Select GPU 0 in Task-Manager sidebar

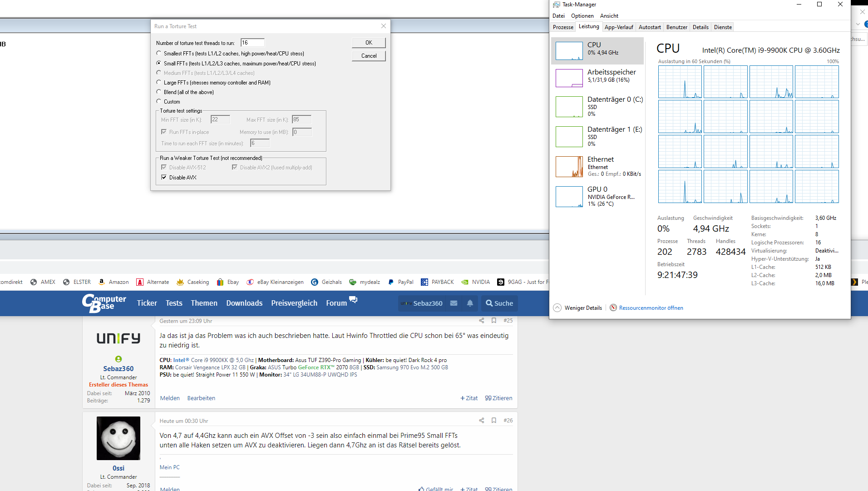tap(597, 197)
